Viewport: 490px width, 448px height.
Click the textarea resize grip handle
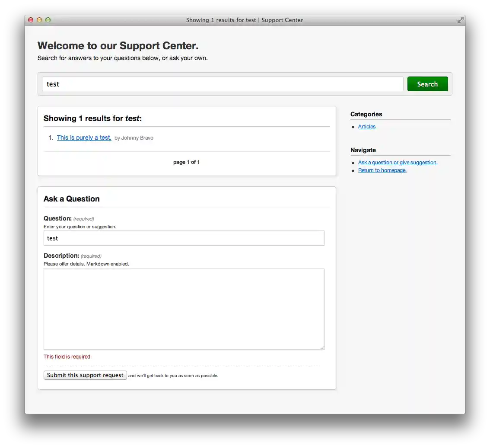click(322, 346)
